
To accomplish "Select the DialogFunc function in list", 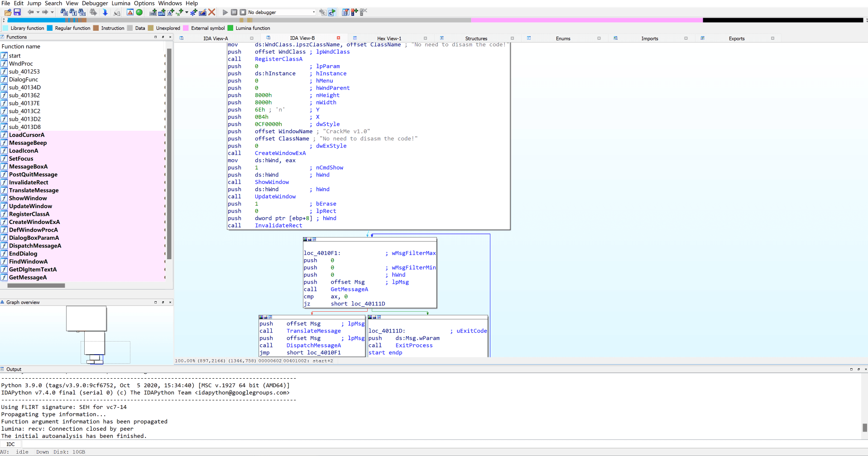I will [24, 80].
